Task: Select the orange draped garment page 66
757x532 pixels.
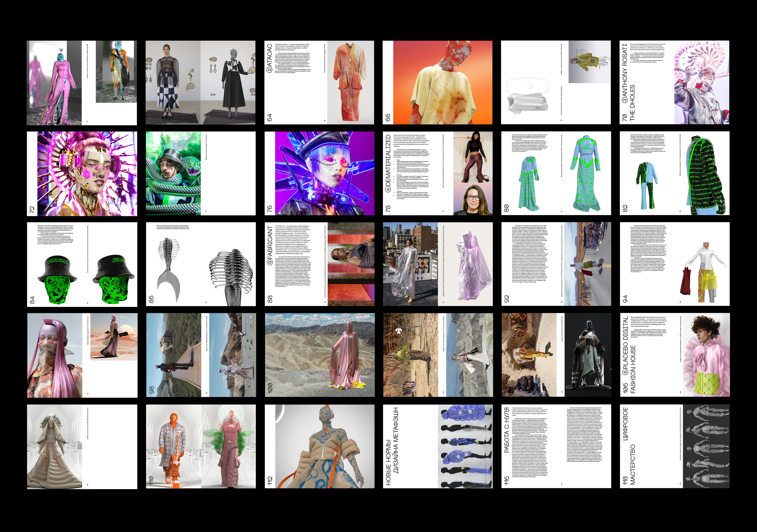Action: click(437, 83)
